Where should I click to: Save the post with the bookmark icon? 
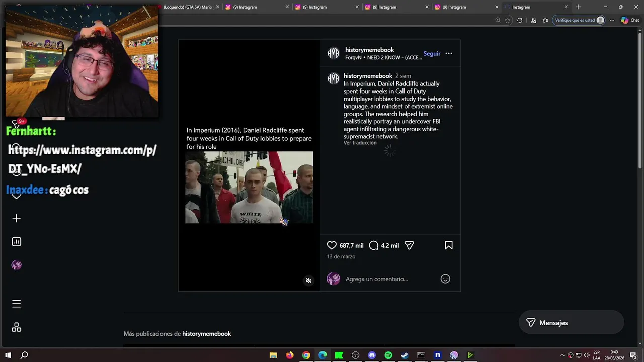coord(449,245)
